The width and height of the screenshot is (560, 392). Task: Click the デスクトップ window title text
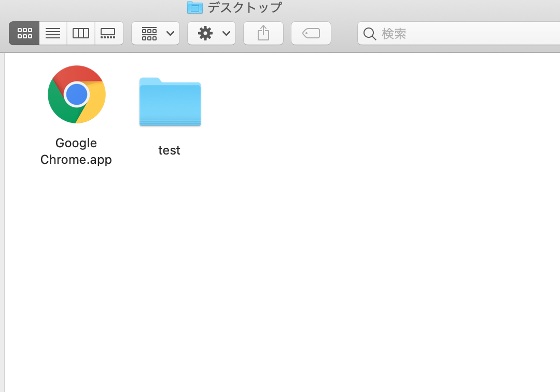pyautogui.click(x=245, y=7)
